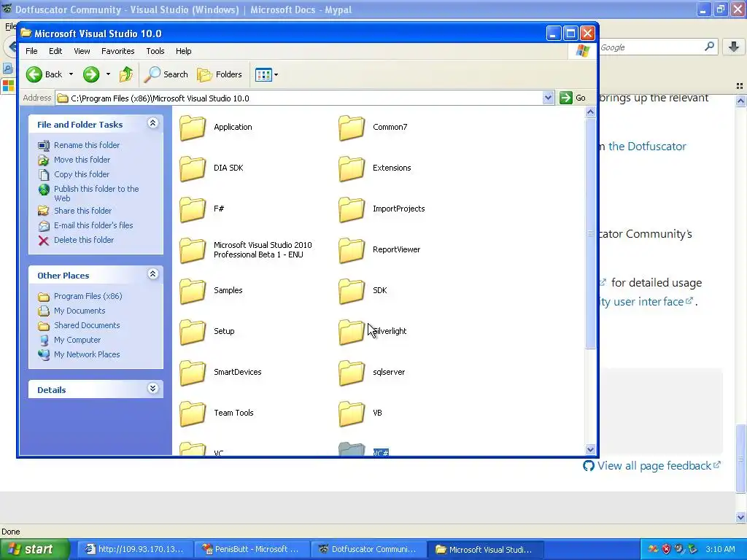
Task: Click the Go button next to address
Action: pyautogui.click(x=573, y=98)
